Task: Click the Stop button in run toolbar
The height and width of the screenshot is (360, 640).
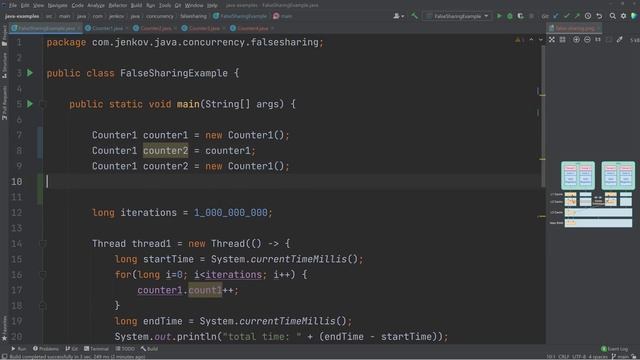Action: 531,16
